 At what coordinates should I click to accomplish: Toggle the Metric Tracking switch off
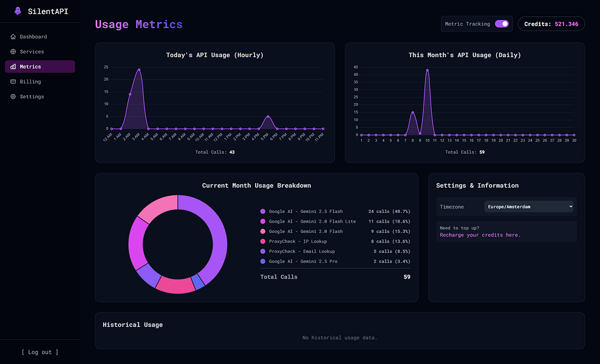pos(502,24)
